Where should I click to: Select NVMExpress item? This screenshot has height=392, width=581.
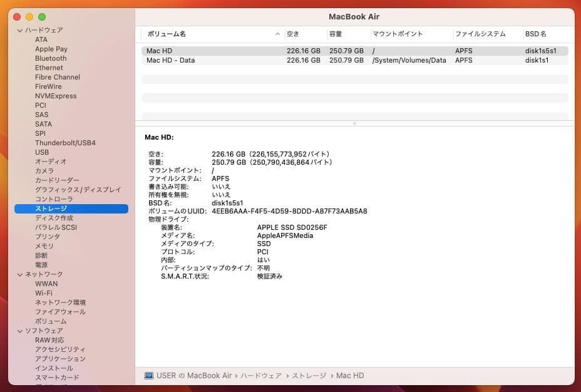tap(56, 96)
